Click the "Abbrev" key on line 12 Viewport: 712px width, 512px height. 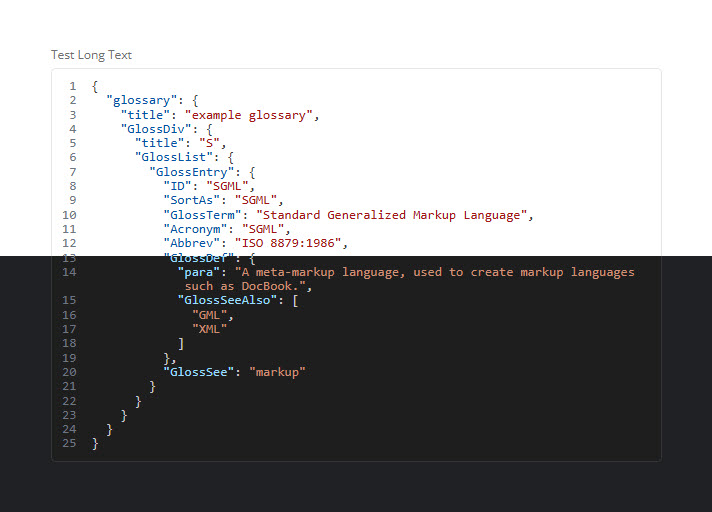coord(192,243)
